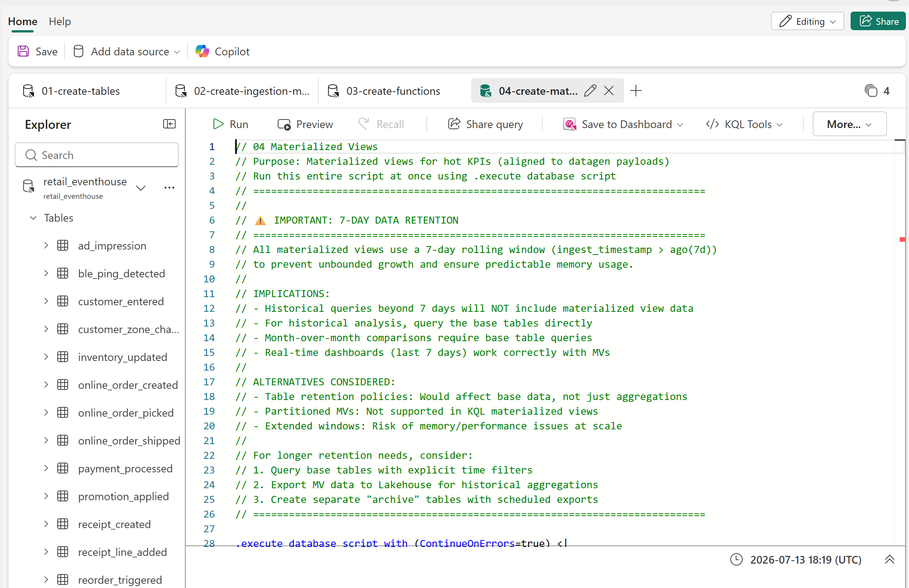Click the Save icon in toolbar
The width and height of the screenshot is (909, 588).
coord(23,51)
